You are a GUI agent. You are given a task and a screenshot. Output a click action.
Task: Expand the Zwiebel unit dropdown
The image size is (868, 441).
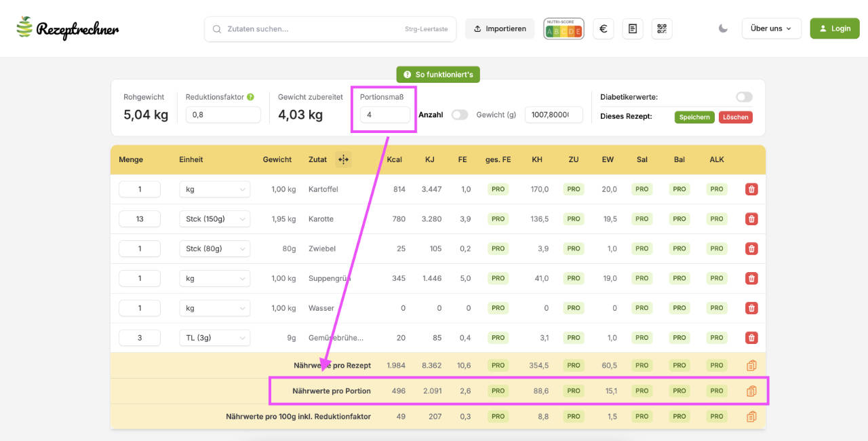214,249
